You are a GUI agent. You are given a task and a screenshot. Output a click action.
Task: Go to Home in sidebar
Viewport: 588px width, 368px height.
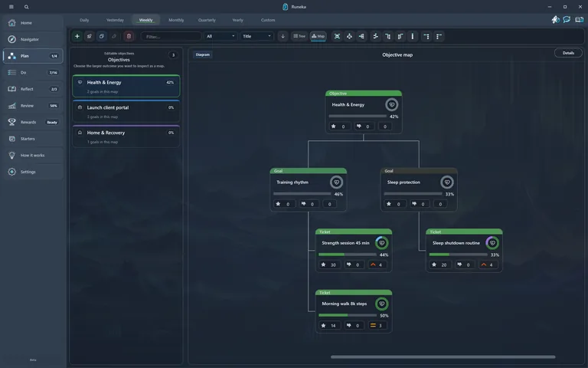coord(33,23)
